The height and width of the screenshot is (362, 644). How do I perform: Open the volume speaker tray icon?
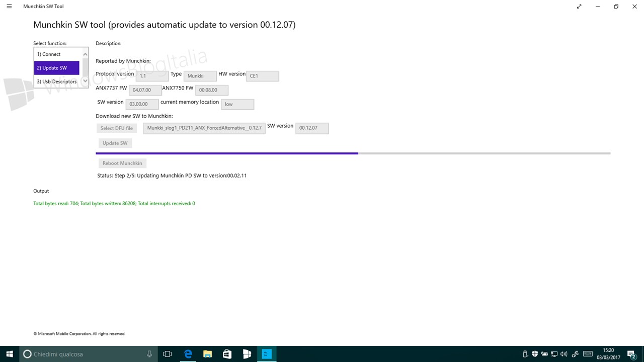coord(564,354)
